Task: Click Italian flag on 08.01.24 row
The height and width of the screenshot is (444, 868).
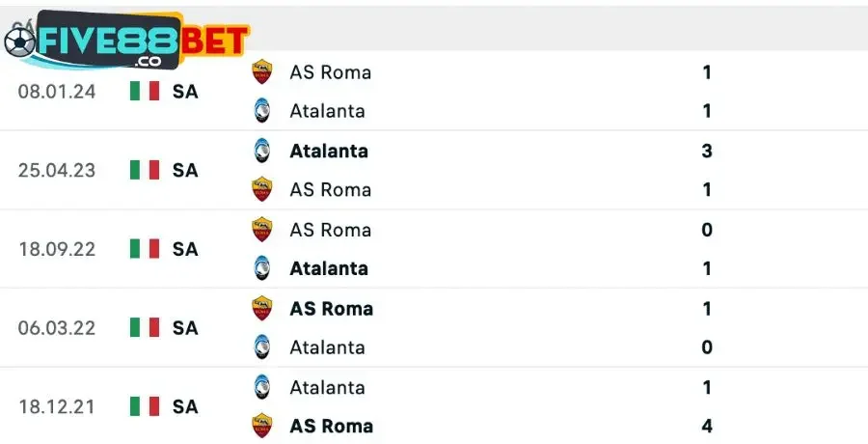Action: [x=145, y=92]
